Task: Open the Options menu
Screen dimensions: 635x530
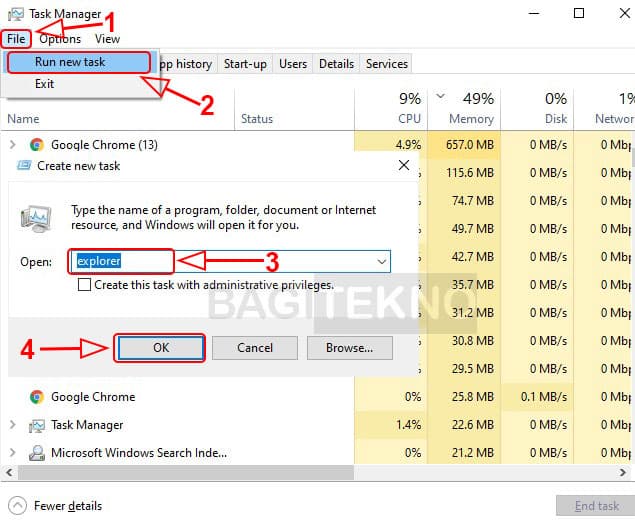Action: coord(60,39)
